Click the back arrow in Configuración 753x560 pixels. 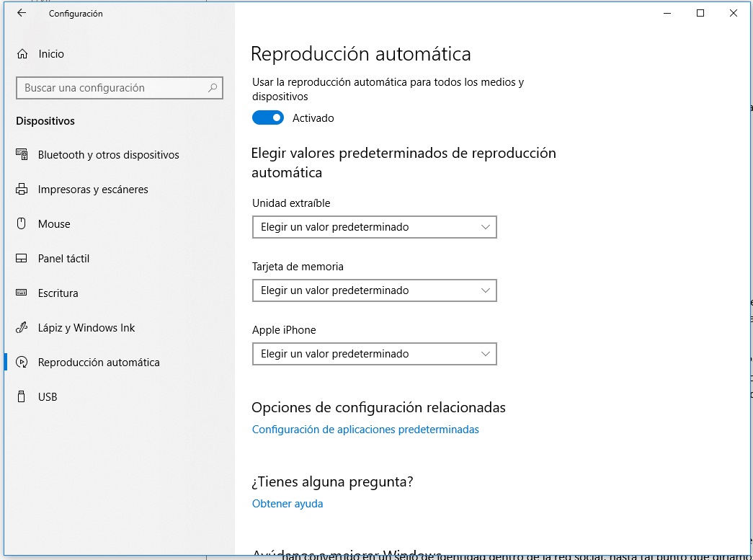click(x=21, y=13)
